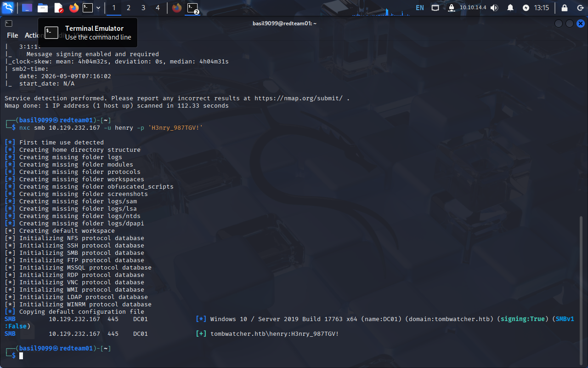Lock the screen with padlock icon
588x368 pixels.
coord(564,8)
